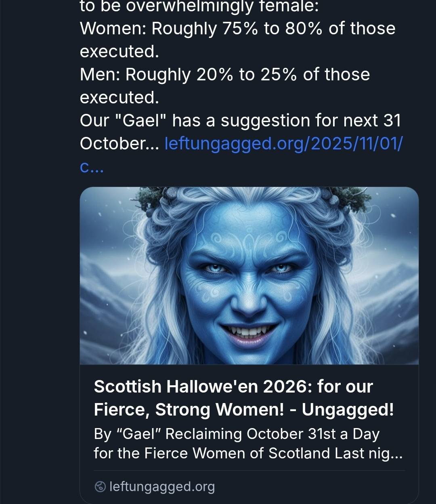Click the leftungagged.org domain in card footer
This screenshot has height=504, width=436.
coord(162,487)
